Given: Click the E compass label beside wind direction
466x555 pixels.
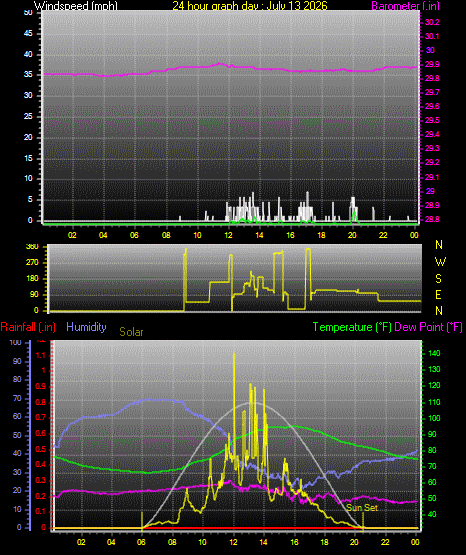Looking at the screenshot, I should point(438,295).
